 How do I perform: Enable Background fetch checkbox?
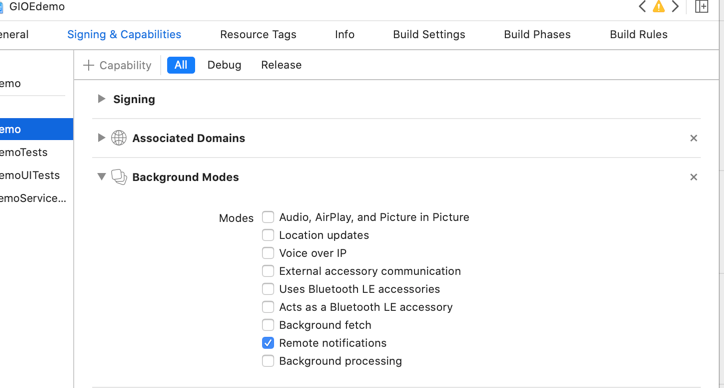(x=268, y=325)
